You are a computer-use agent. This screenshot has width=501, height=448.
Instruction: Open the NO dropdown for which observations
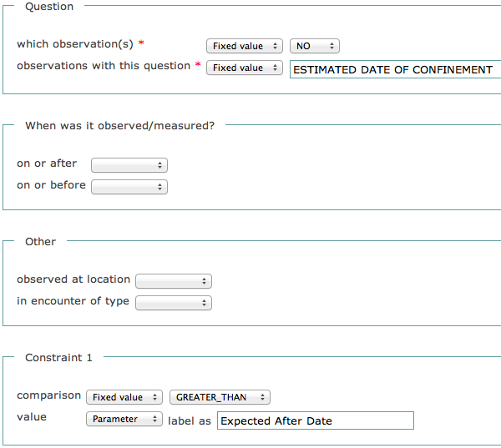tap(315, 47)
